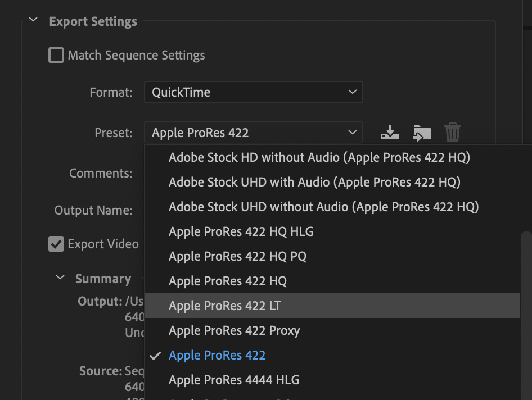Viewport: 532px width, 400px height.
Task: Click the Import Preset folder icon
Action: [x=421, y=133]
